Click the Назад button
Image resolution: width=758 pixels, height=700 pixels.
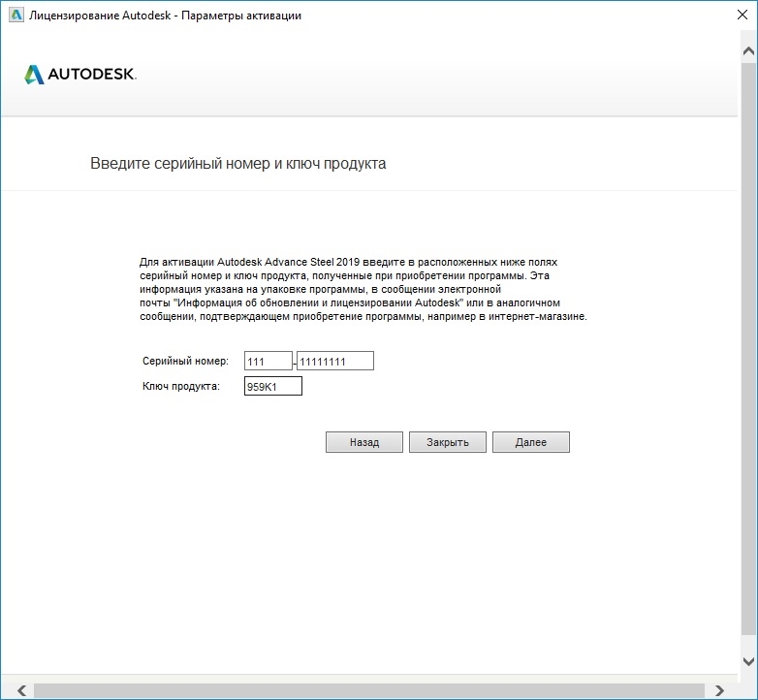click(364, 442)
